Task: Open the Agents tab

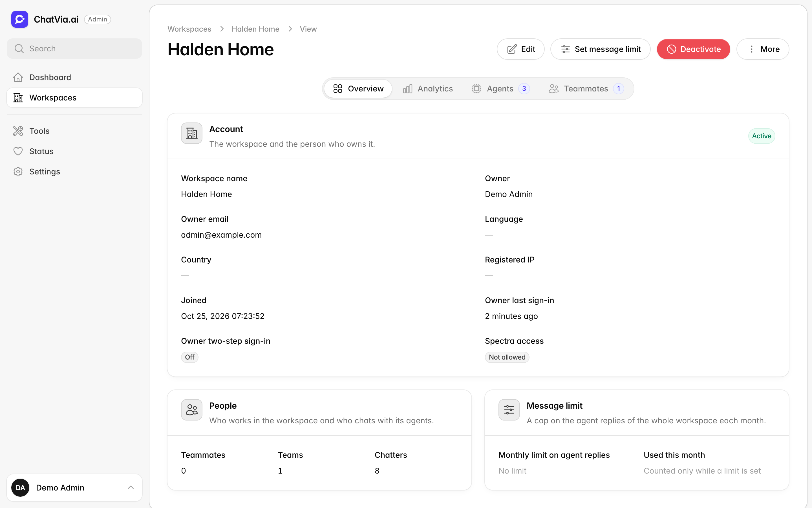Action: 501,89
